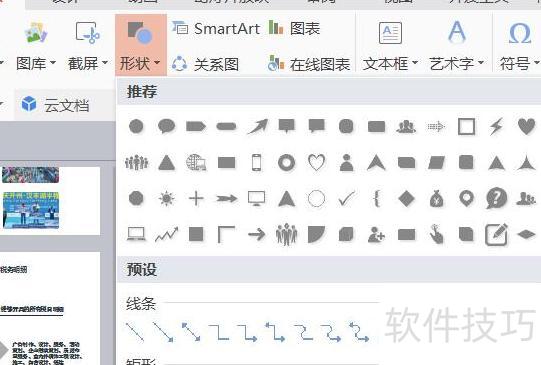
Task: Select the add user person-plus shape
Action: pos(376,235)
